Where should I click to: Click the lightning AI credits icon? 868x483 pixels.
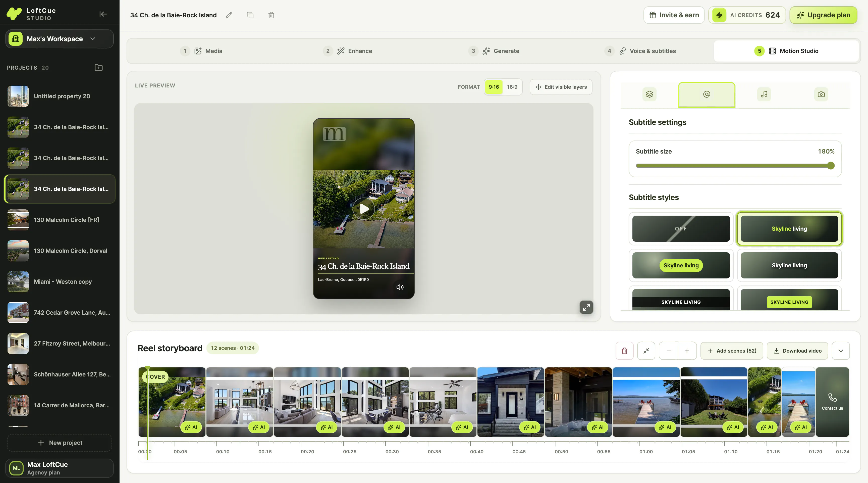(x=719, y=15)
